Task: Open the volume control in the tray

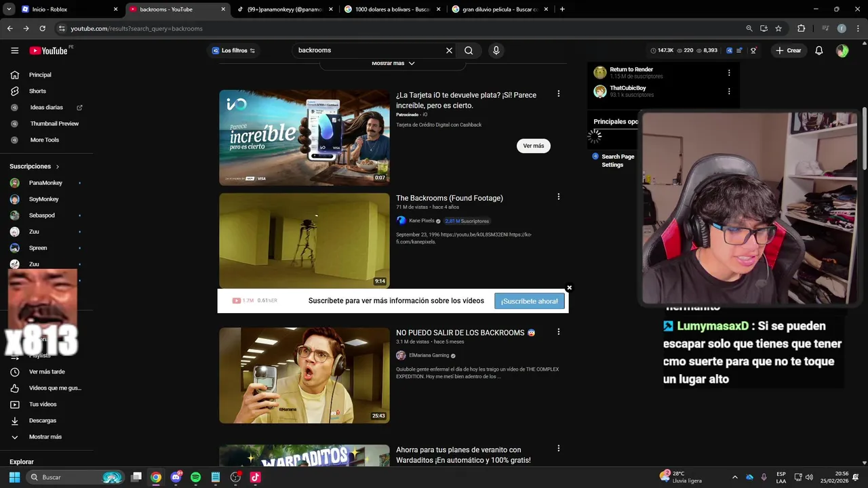Action: click(809, 477)
